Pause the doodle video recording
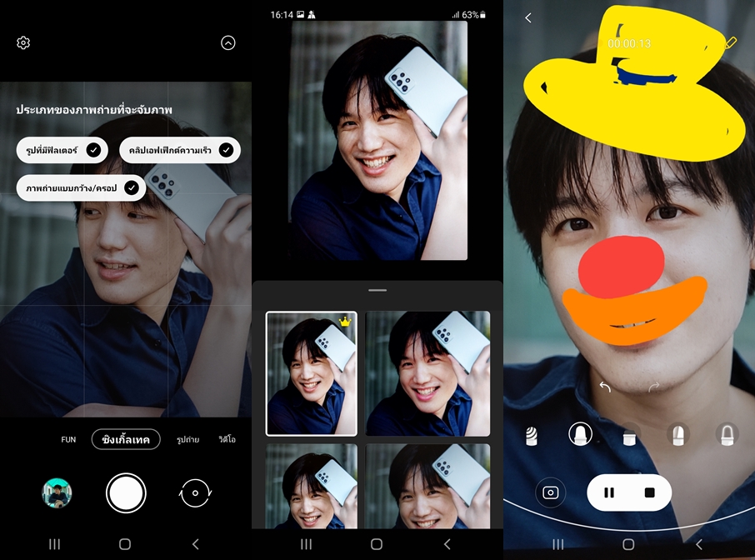Viewport: 755px width, 560px height. [x=609, y=492]
